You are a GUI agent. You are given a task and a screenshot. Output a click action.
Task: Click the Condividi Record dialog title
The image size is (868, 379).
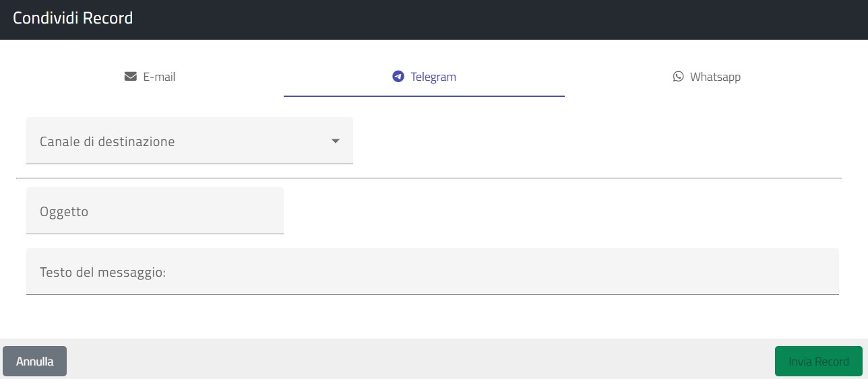pyautogui.click(x=73, y=18)
